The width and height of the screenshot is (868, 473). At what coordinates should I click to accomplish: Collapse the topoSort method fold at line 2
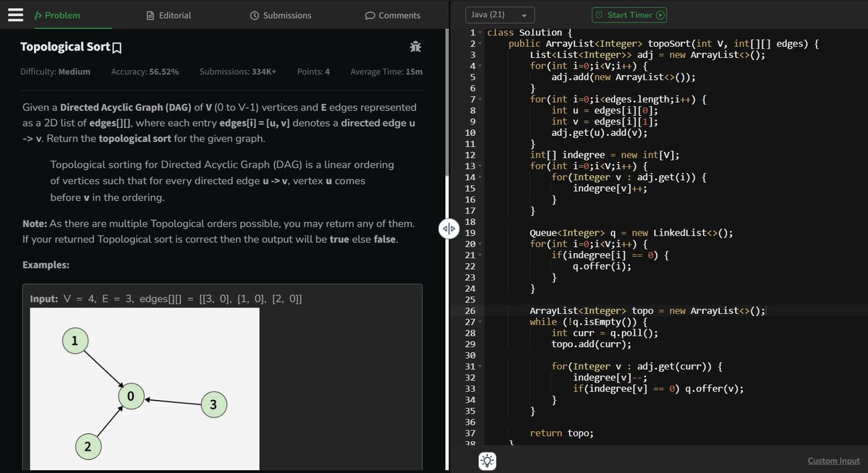pyautogui.click(x=480, y=44)
